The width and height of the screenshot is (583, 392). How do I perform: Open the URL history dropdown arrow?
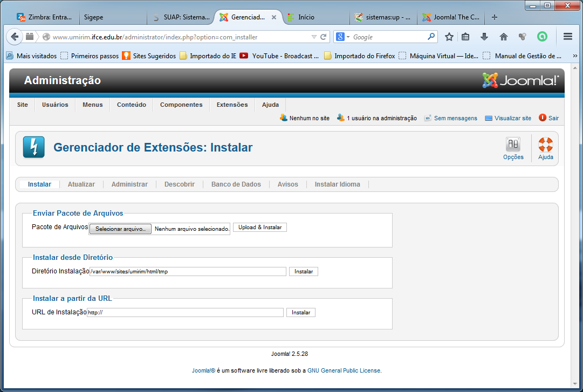[x=314, y=37]
